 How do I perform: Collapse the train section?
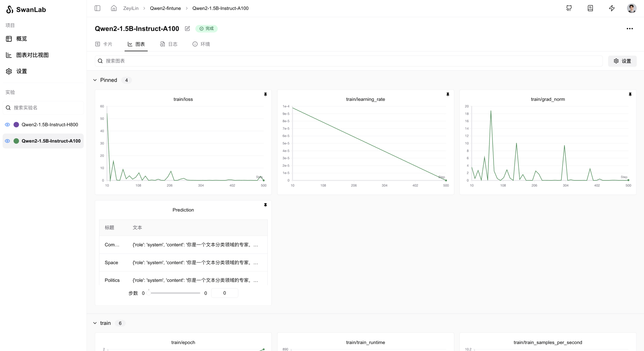95,323
